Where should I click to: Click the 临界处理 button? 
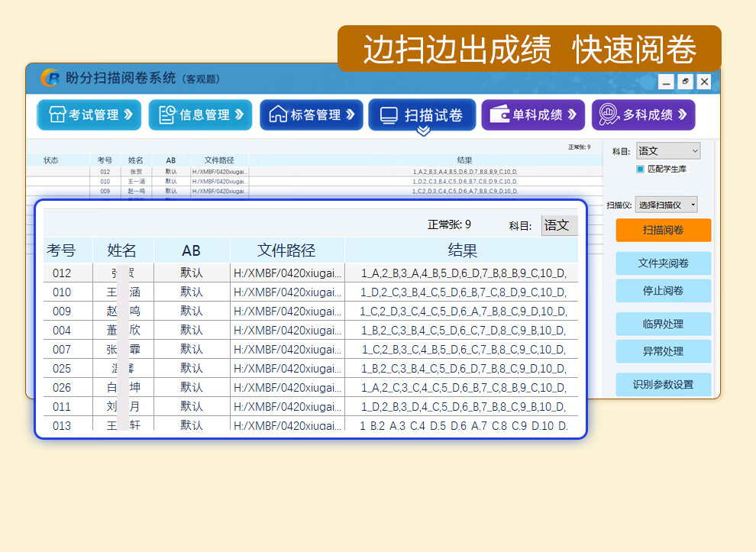[663, 324]
